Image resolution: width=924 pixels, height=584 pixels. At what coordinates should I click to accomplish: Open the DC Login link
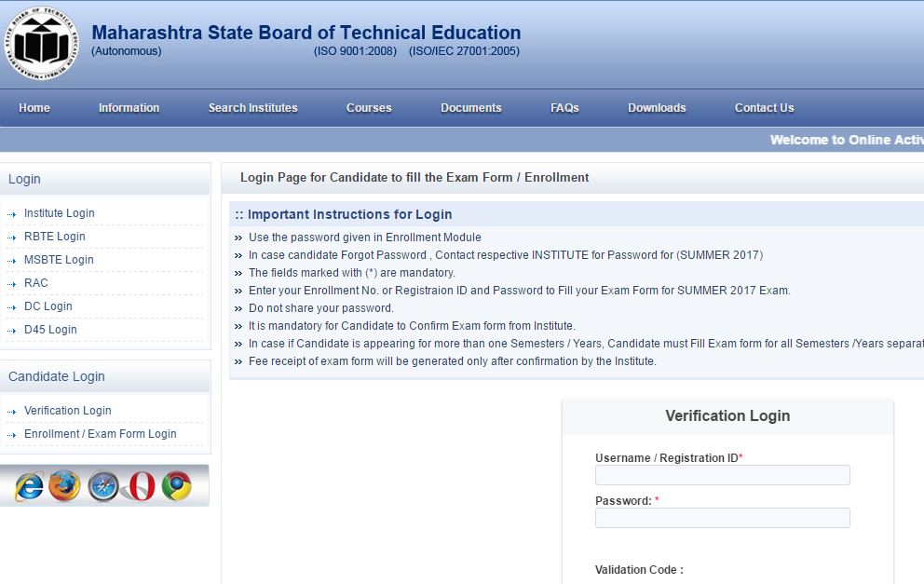click(x=48, y=306)
